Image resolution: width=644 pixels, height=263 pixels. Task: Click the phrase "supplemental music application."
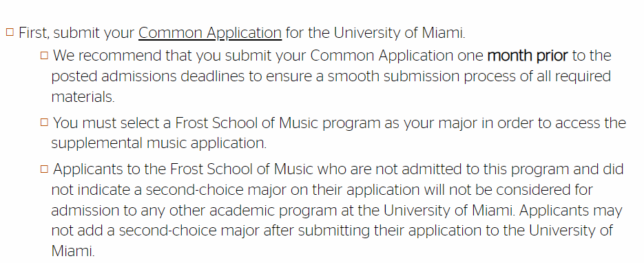159,144
